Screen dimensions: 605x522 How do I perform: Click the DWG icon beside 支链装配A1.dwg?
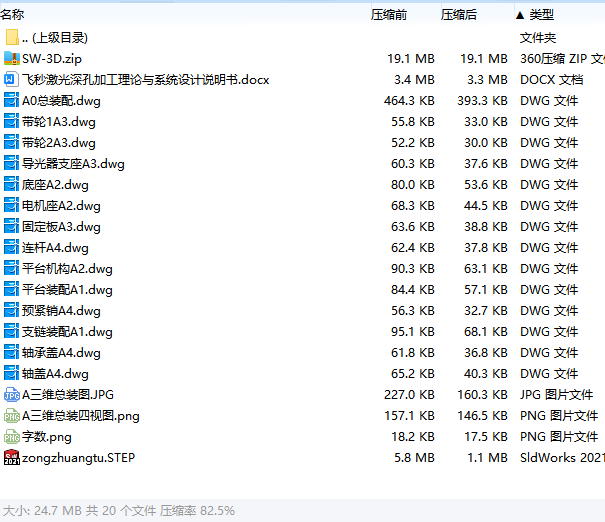(x=11, y=331)
